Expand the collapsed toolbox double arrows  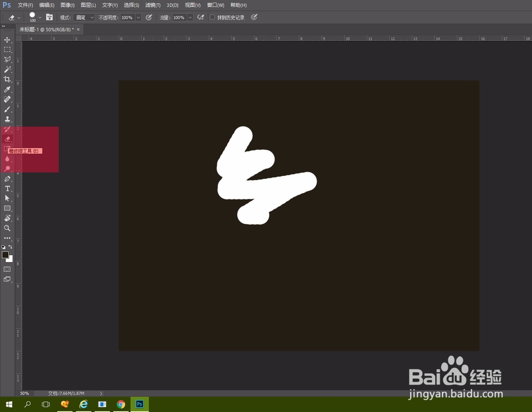[3, 26]
